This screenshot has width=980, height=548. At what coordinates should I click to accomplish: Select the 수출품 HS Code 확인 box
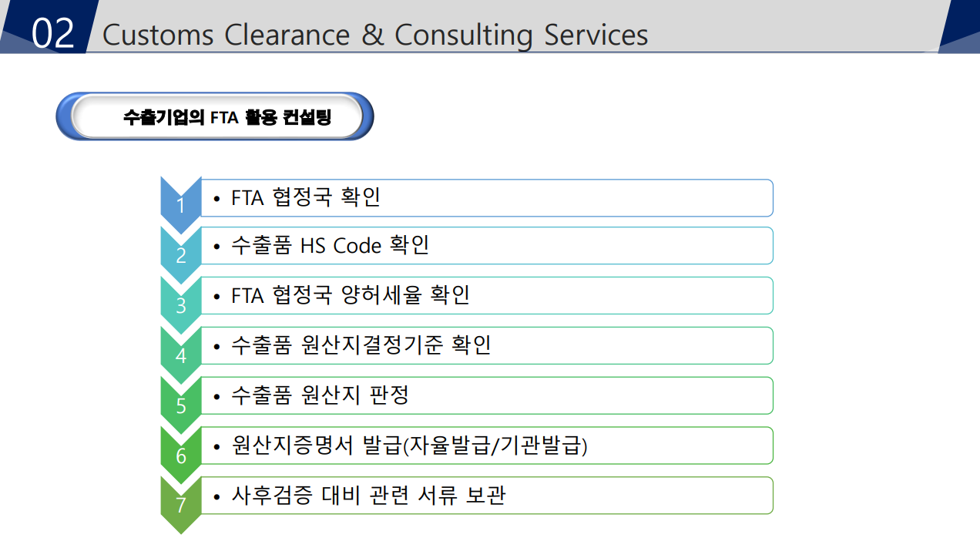486,245
